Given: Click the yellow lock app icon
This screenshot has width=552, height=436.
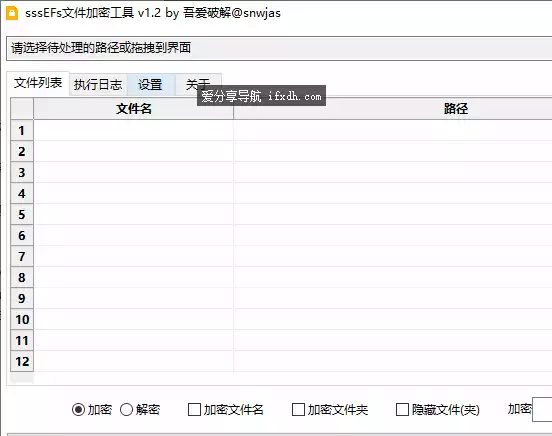Looking at the screenshot, I should point(12,13).
